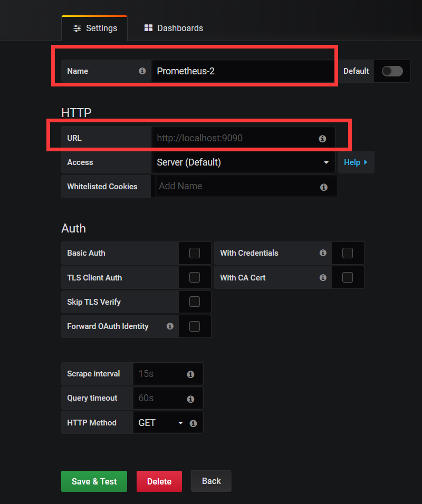Viewport: 422px width, 504px height.
Task: Enable the Basic Auth checkbox
Action: 195,253
